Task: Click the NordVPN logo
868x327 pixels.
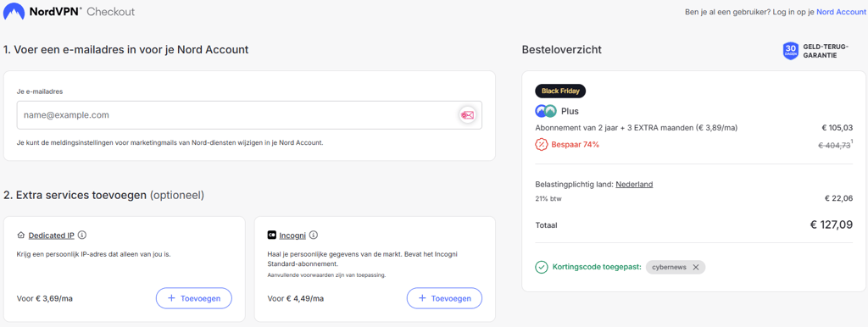Action: pos(42,12)
